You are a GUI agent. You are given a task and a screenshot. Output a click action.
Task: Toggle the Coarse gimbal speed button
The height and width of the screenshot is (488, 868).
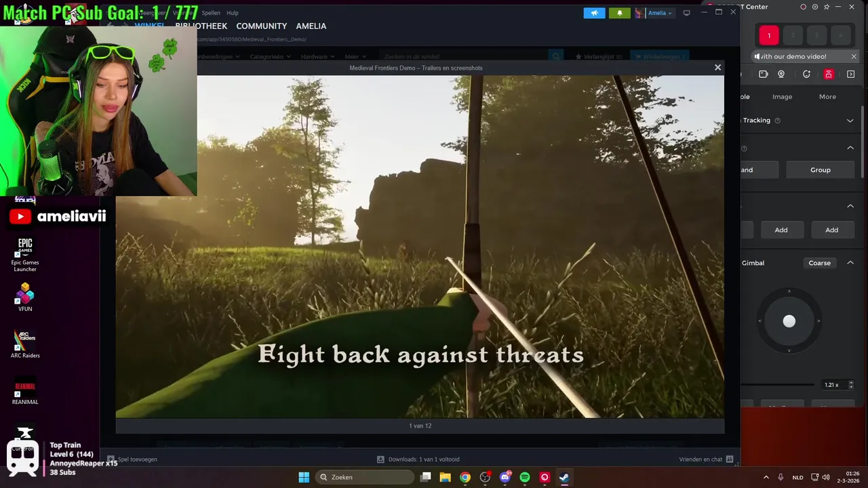[x=819, y=263]
